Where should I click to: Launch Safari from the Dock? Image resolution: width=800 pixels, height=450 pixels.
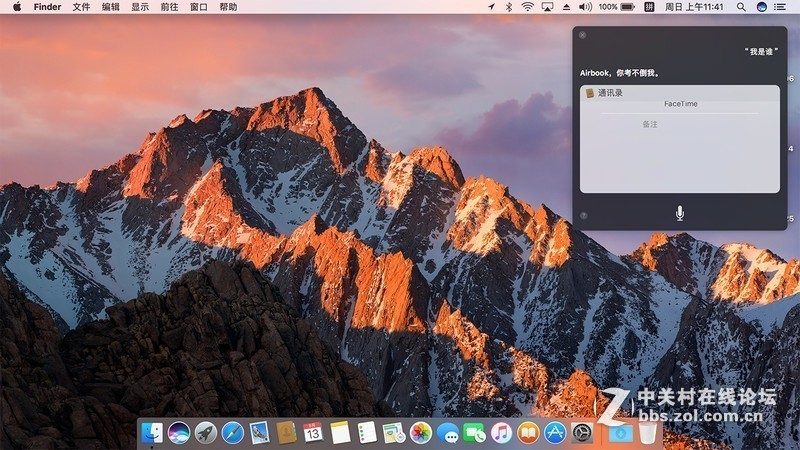click(233, 433)
